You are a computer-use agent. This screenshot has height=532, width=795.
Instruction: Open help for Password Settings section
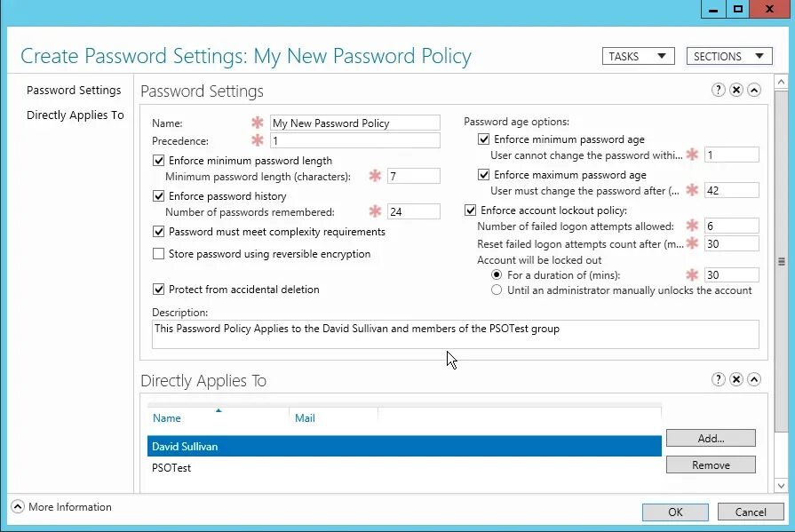point(719,90)
